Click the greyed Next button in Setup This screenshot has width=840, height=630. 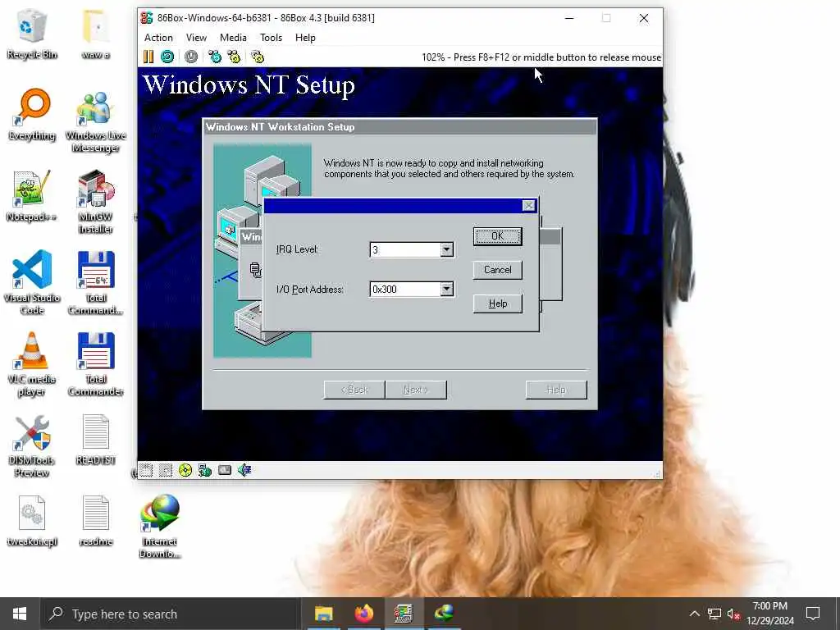(416, 390)
